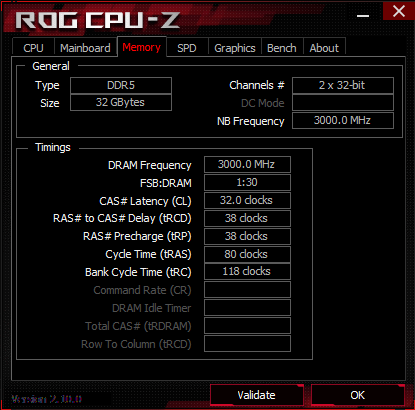Minimize the ROG CPU-Z window
Viewport: 415px width, 410px height.
pos(363,15)
